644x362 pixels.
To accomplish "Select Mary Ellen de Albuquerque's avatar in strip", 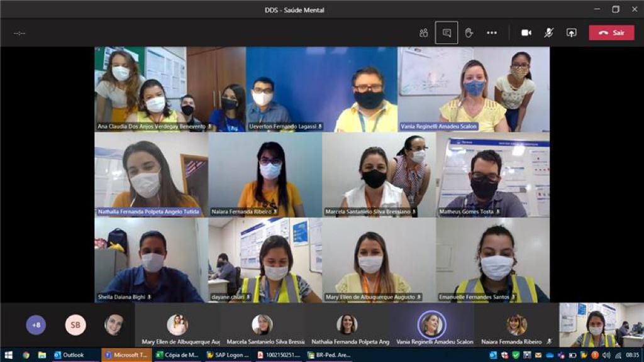I will tap(177, 325).
